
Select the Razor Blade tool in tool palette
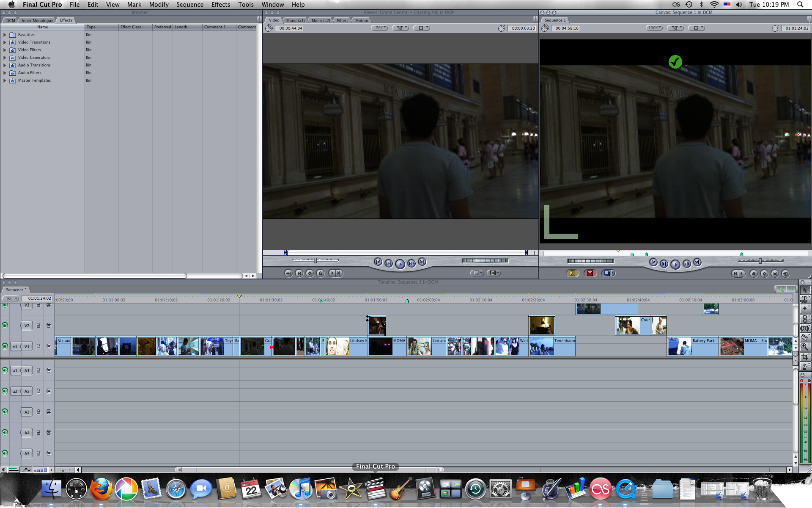tap(805, 337)
